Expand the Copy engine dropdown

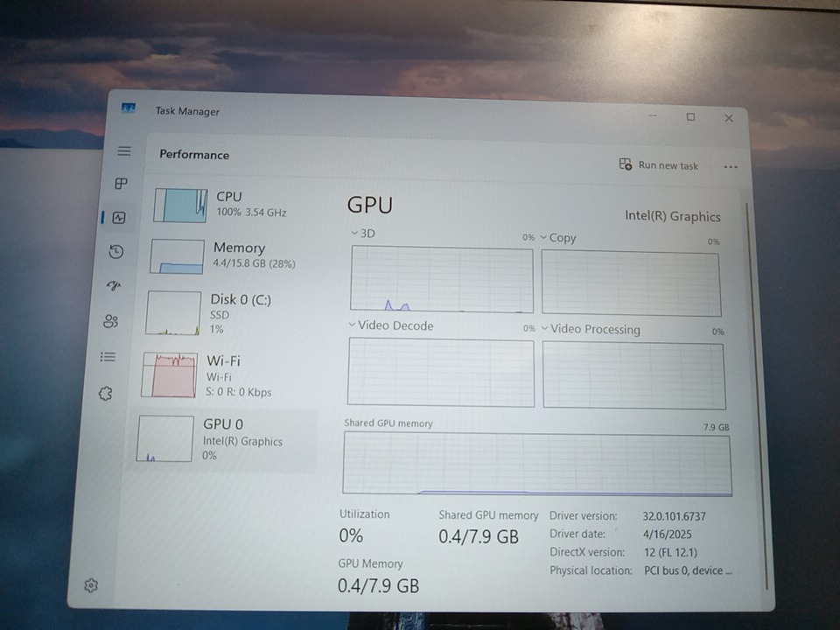(x=557, y=237)
